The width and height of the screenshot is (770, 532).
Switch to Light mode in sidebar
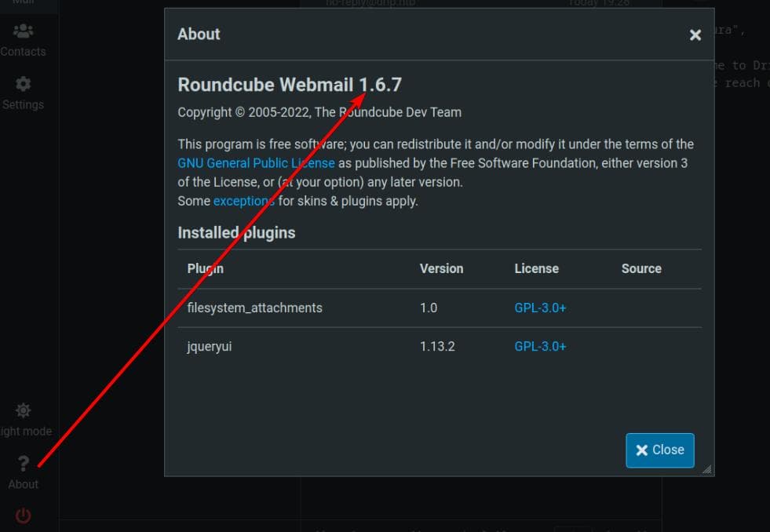pyautogui.click(x=24, y=419)
